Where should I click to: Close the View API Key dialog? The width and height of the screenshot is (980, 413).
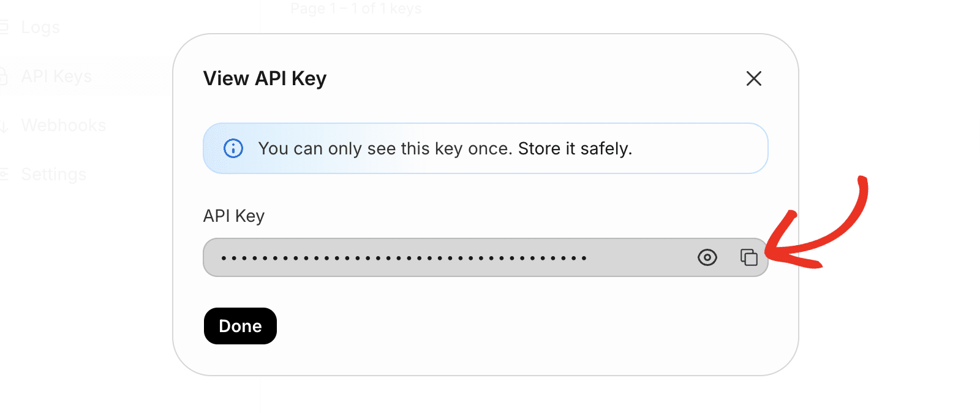click(753, 78)
